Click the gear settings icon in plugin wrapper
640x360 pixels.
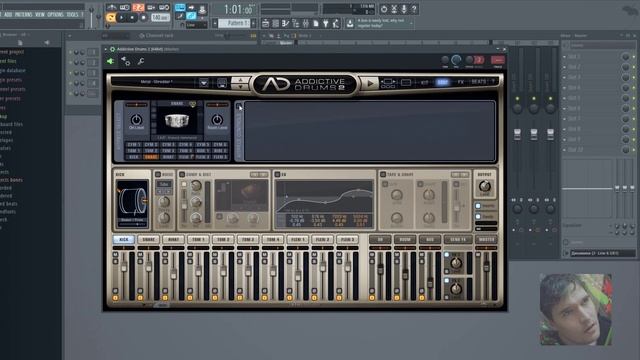pyautogui.click(x=126, y=61)
